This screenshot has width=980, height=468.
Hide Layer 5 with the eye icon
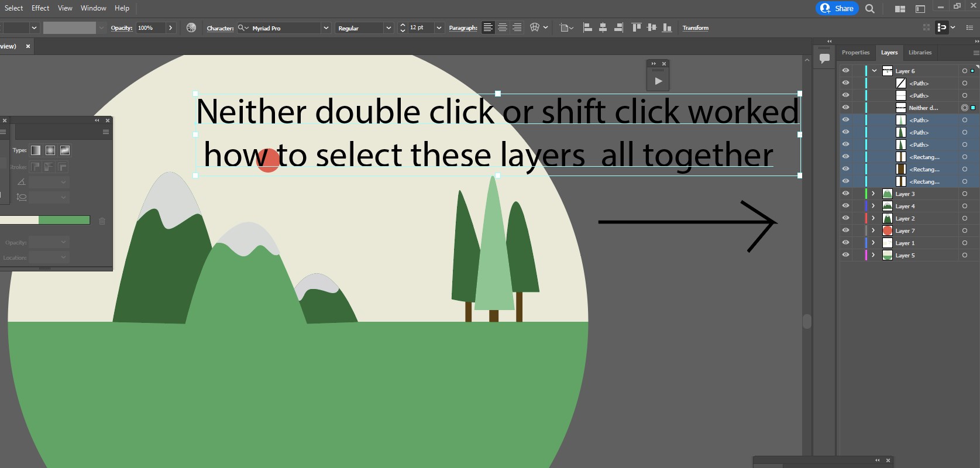pos(845,255)
